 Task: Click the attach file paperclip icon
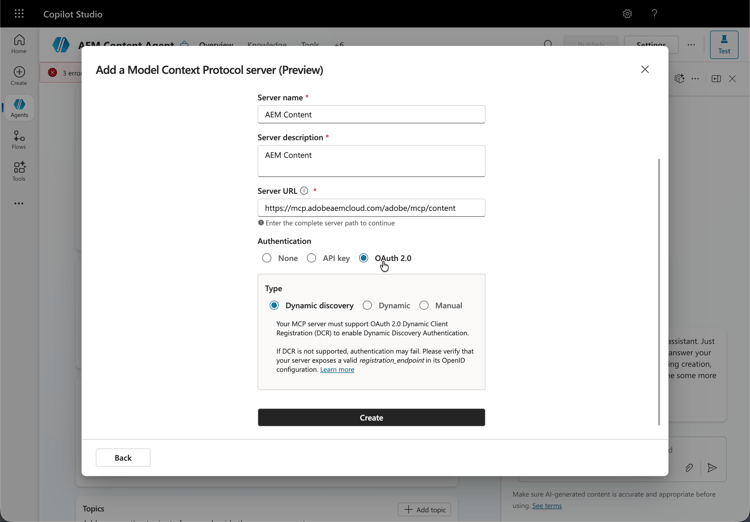689,467
